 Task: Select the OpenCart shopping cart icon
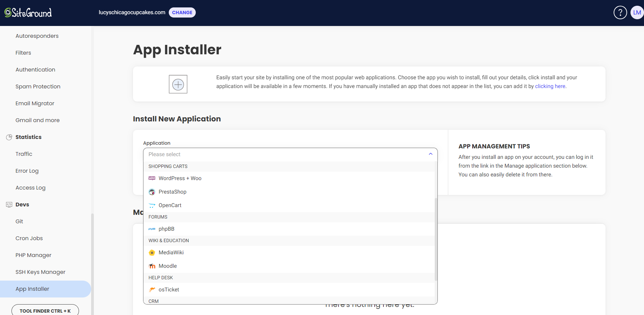(152, 205)
